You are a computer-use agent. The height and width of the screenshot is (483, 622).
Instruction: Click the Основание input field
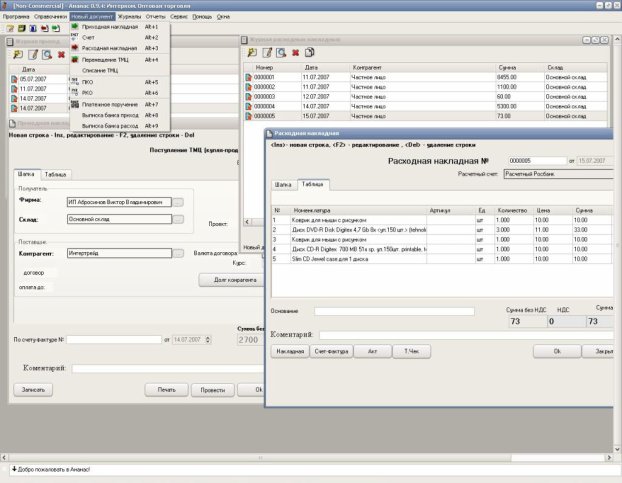coord(394,311)
